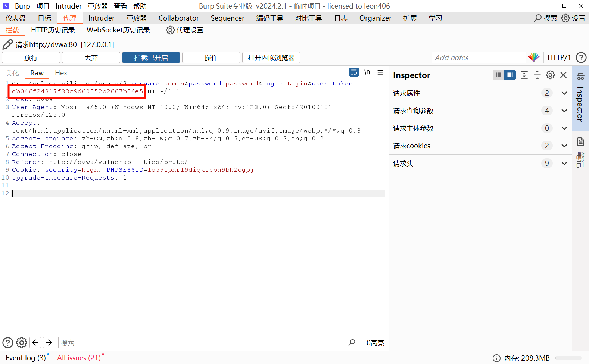Open the 对比工具 comparer tab
589x364 pixels.
tap(309, 18)
